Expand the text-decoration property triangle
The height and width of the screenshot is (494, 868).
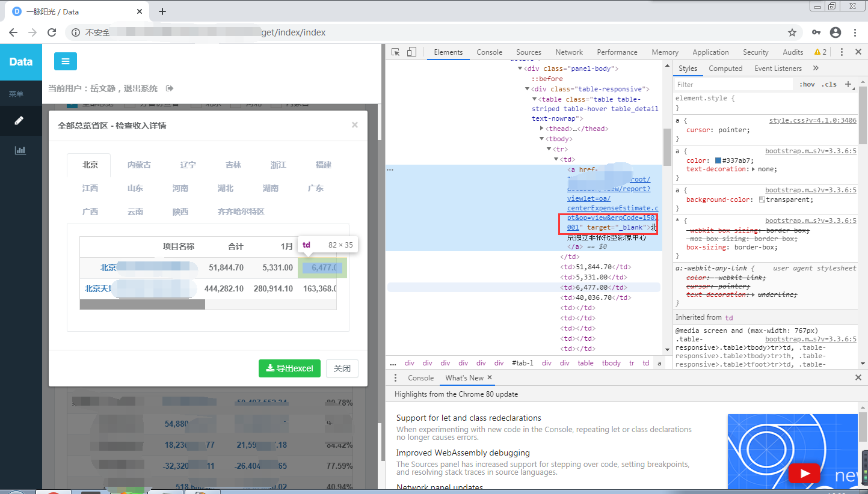click(x=754, y=169)
